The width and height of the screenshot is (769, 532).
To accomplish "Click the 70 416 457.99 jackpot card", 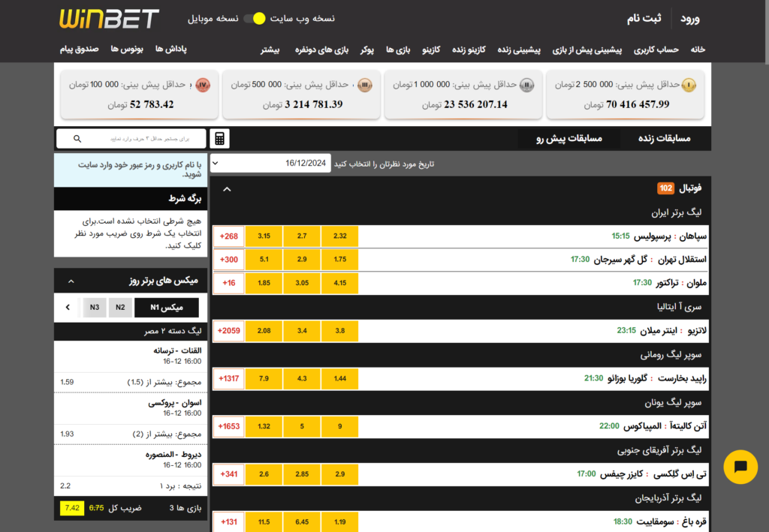I will tap(626, 95).
